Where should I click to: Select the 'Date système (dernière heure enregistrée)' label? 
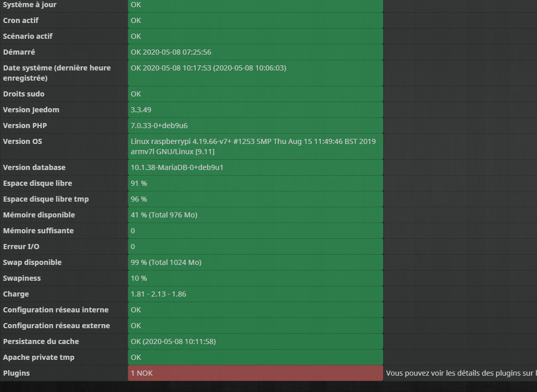pyautogui.click(x=57, y=73)
